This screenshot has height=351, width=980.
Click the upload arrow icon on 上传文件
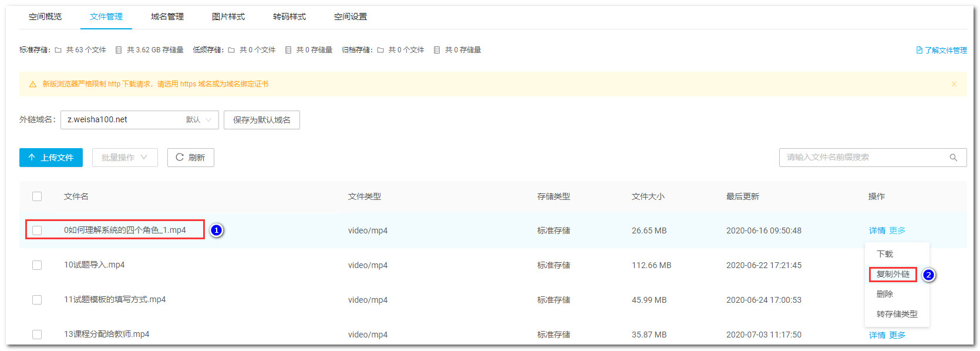tap(32, 158)
